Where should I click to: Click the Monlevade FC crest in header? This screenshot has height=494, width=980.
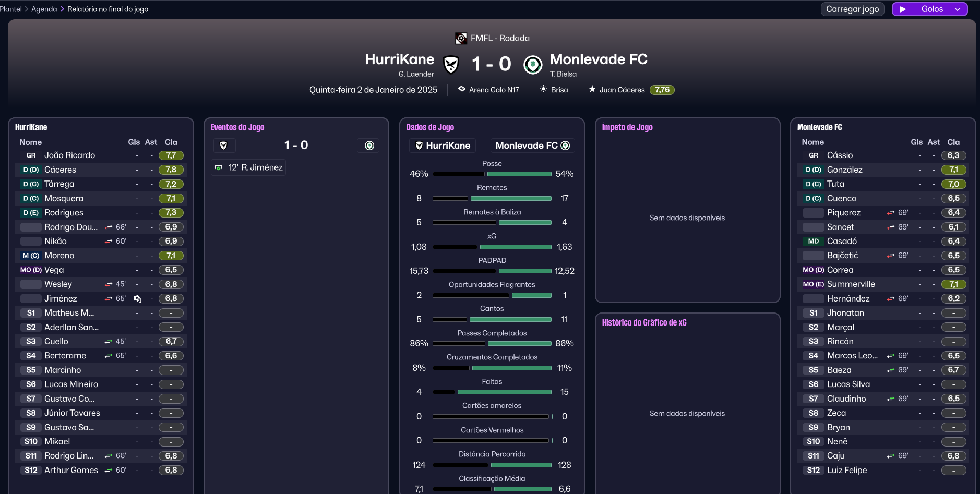click(x=533, y=65)
